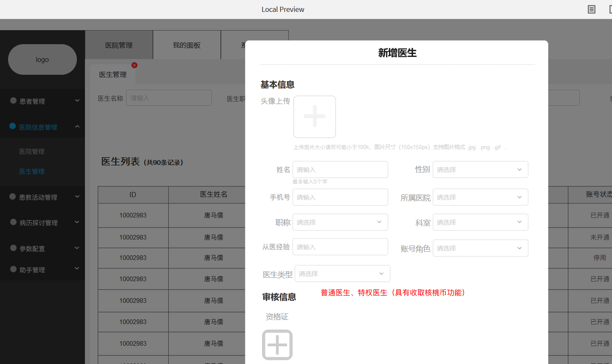Click the Local Preview title text
Image resolution: width=612 pixels, height=364 pixels.
point(283,9)
